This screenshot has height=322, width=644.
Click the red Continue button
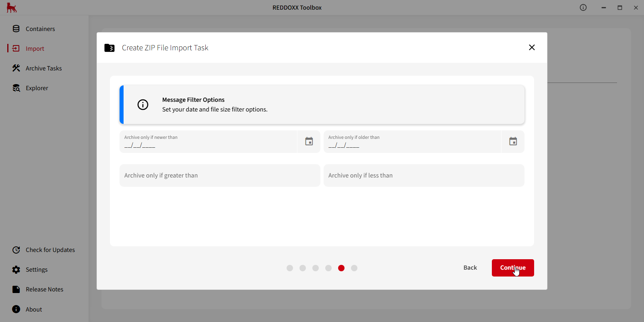(x=513, y=268)
